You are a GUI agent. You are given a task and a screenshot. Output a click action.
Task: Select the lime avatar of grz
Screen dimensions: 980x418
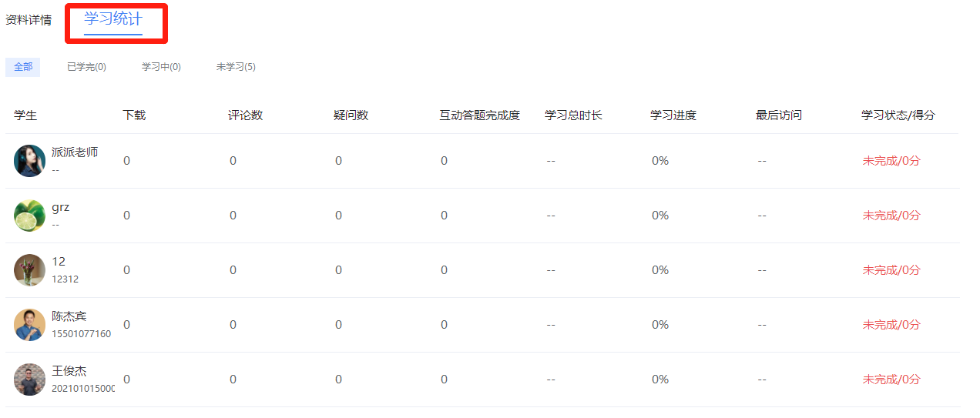pyautogui.click(x=30, y=216)
